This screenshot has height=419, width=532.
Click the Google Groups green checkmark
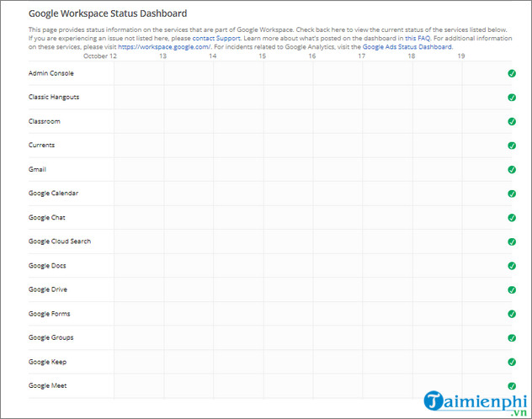pyautogui.click(x=512, y=338)
